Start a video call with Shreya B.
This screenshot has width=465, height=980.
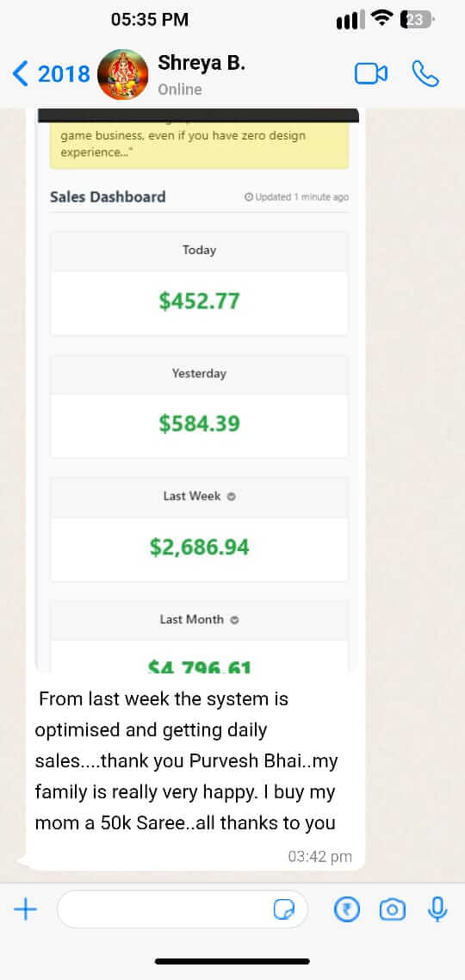pyautogui.click(x=371, y=74)
